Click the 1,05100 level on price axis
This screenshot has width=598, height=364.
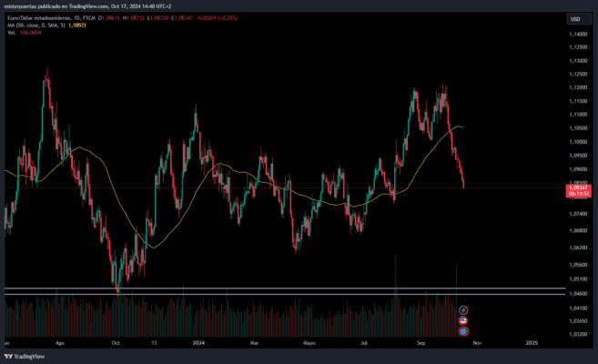pos(576,279)
